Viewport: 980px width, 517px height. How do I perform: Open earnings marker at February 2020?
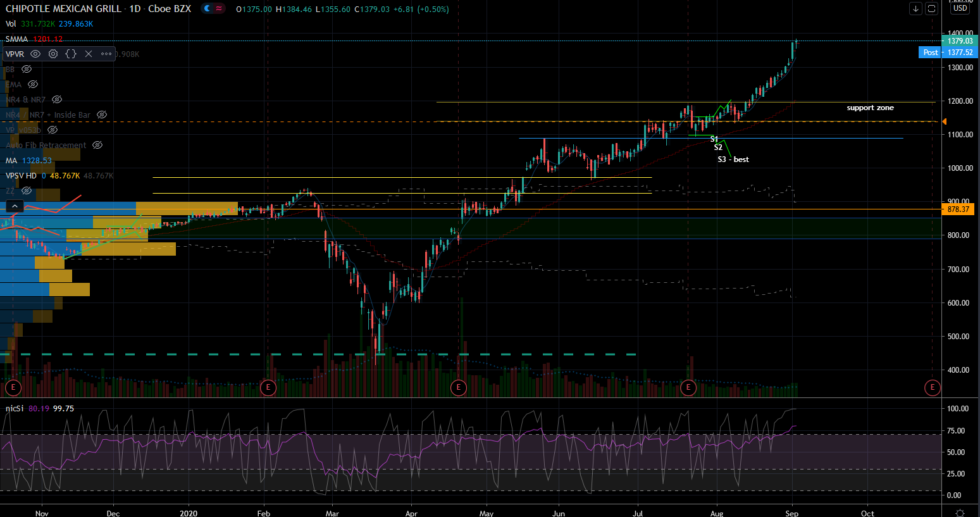coord(268,387)
